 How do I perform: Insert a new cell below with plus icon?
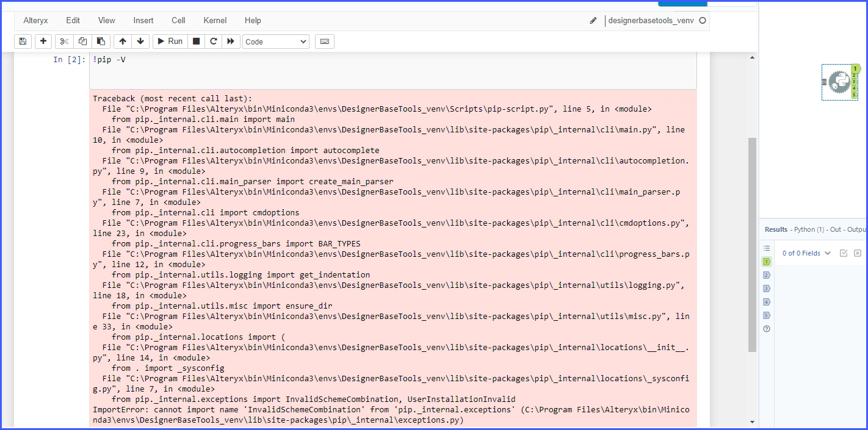(43, 41)
